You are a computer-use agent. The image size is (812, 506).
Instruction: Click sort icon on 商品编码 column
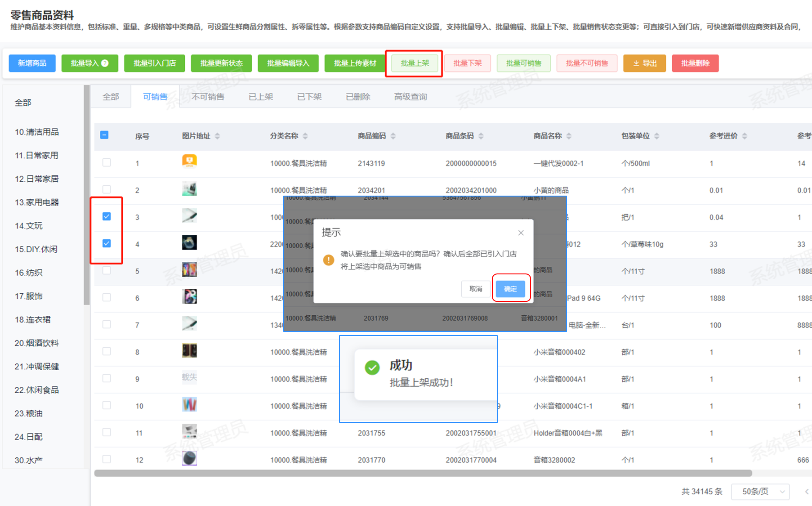click(x=393, y=136)
